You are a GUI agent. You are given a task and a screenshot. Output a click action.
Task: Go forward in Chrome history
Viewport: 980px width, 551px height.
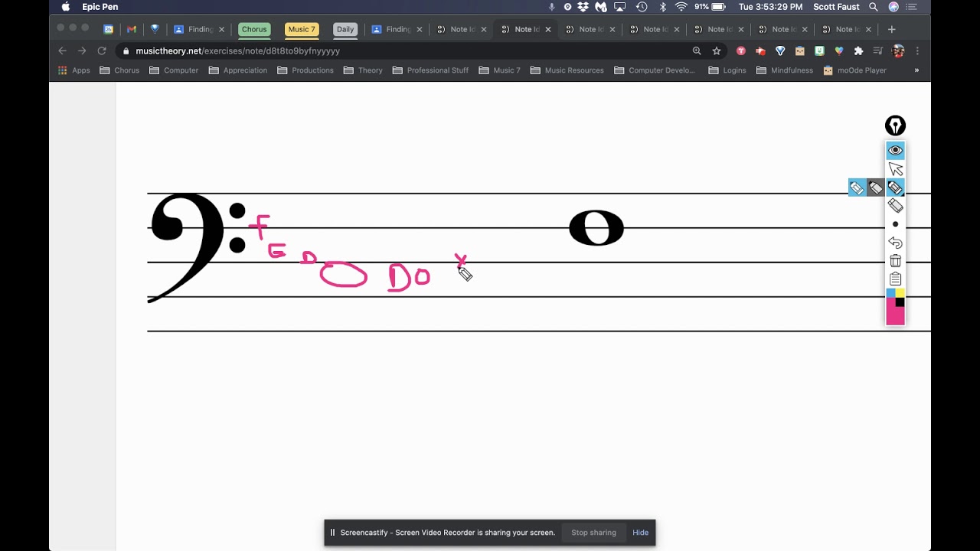pyautogui.click(x=82, y=51)
